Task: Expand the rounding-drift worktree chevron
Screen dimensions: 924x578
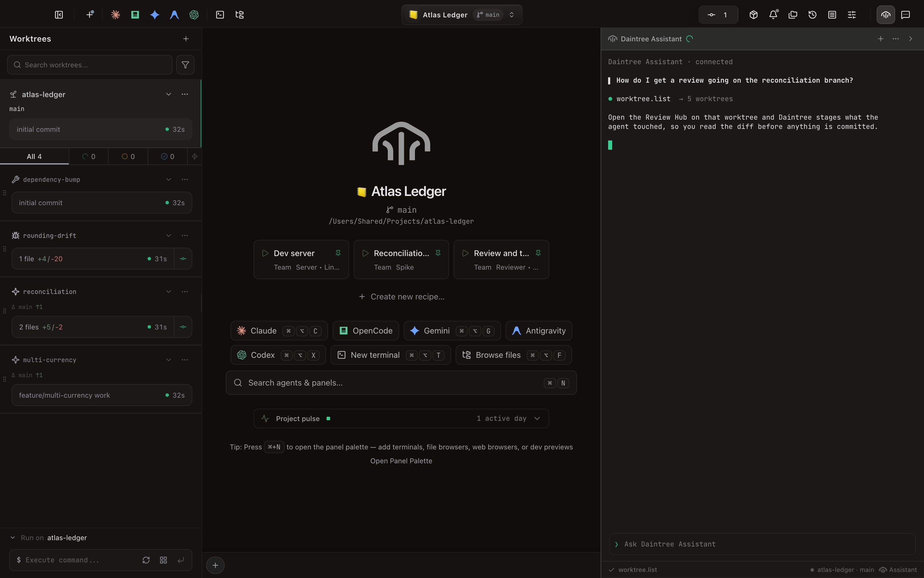Action: point(168,236)
